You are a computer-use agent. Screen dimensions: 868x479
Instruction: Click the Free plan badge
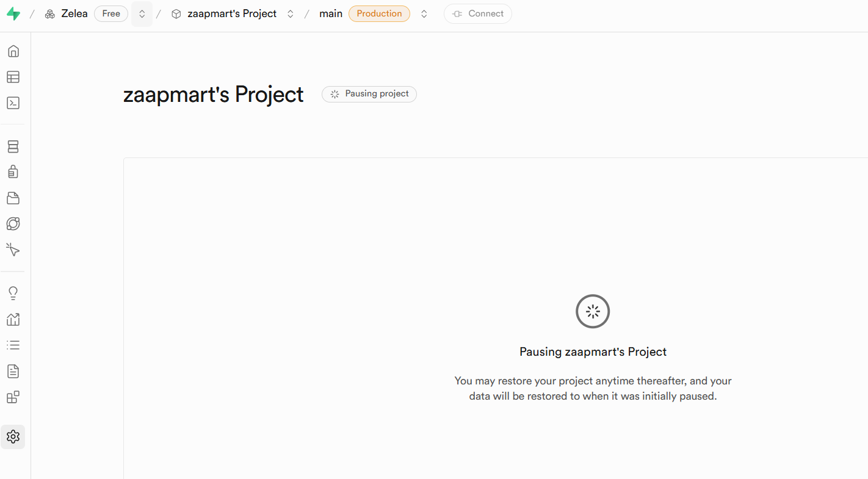point(110,13)
